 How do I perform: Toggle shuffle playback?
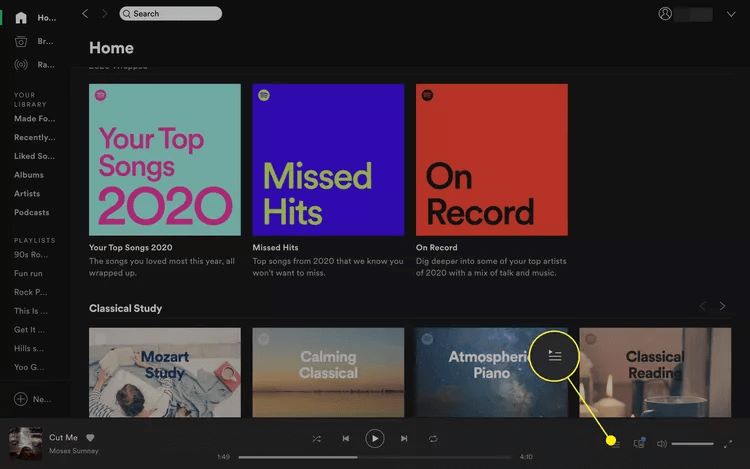point(317,438)
